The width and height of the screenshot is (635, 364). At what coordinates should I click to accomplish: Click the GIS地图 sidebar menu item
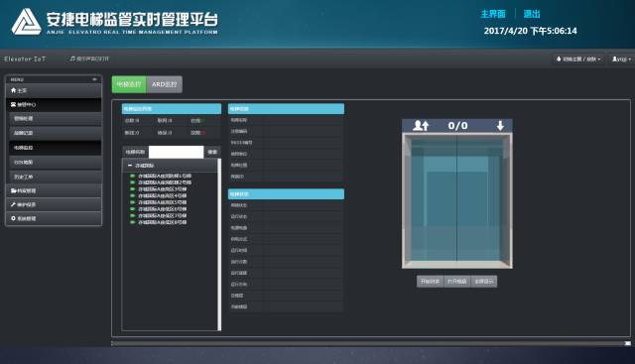[x=56, y=162]
